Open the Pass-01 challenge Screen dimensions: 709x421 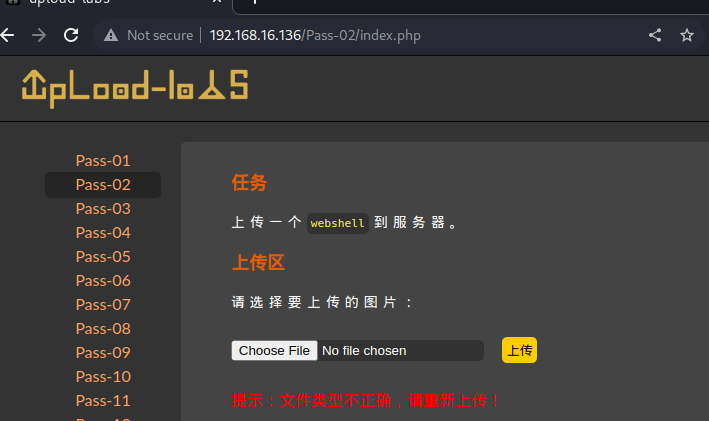tap(103, 161)
